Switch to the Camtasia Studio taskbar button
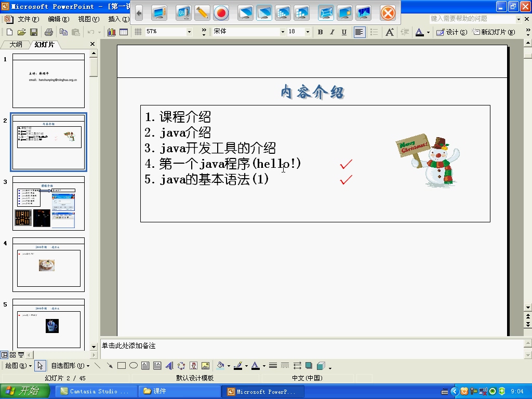This screenshot has height=399, width=532. click(96, 391)
